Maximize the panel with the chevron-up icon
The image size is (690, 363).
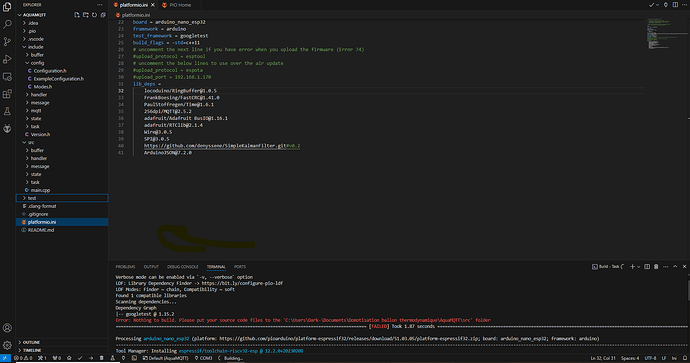click(675, 267)
